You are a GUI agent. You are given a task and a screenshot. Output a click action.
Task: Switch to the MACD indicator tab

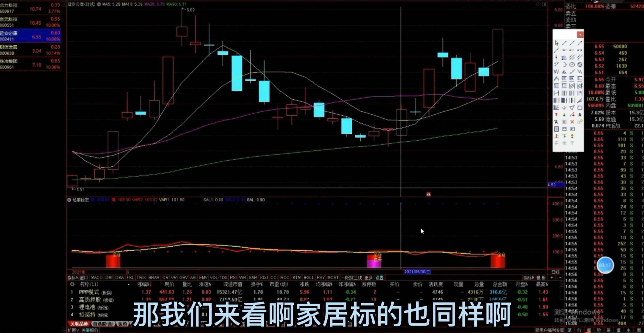click(97, 277)
